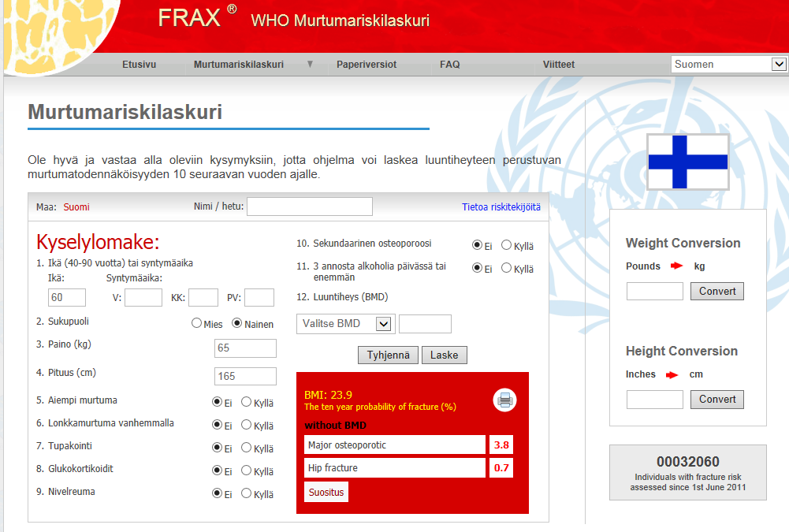
Task: Open Tietoa riskitekijöitä link
Action: click(x=501, y=206)
